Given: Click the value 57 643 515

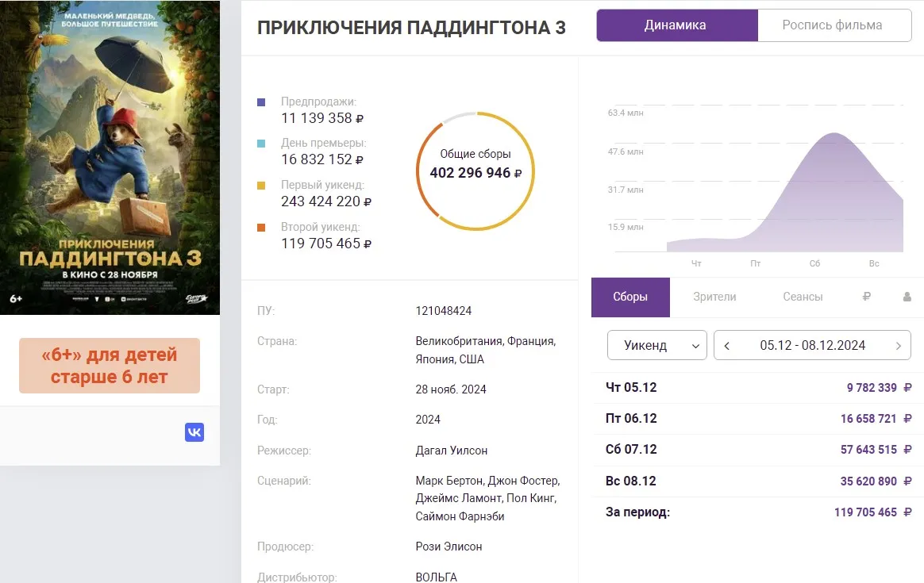Looking at the screenshot, I should [868, 450].
